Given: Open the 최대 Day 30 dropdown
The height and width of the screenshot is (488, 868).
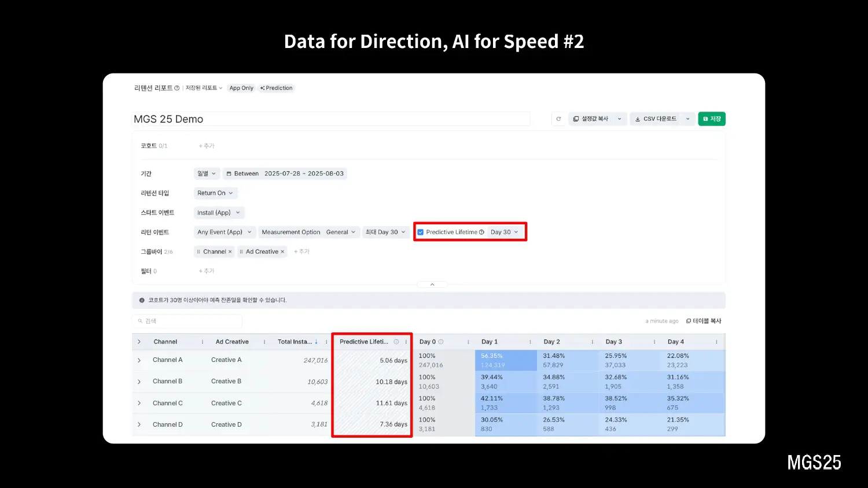Looking at the screenshot, I should coord(385,232).
